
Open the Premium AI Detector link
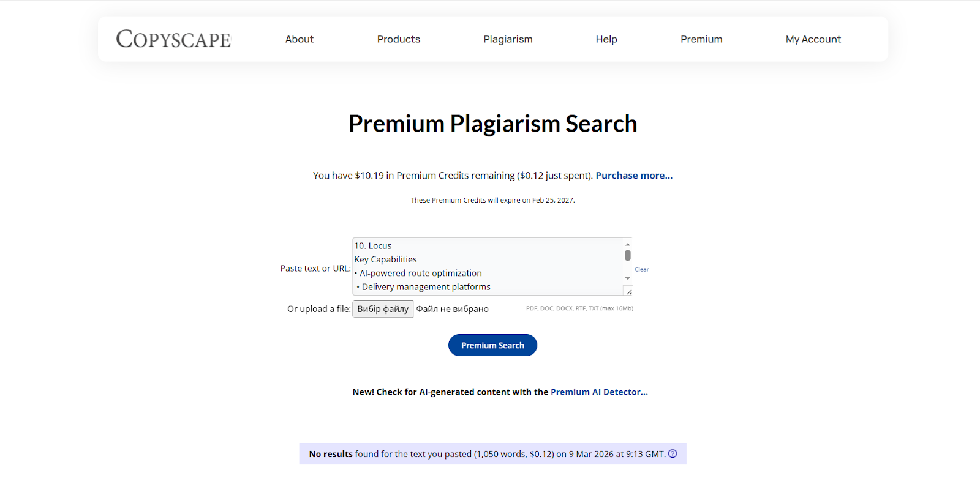point(599,392)
